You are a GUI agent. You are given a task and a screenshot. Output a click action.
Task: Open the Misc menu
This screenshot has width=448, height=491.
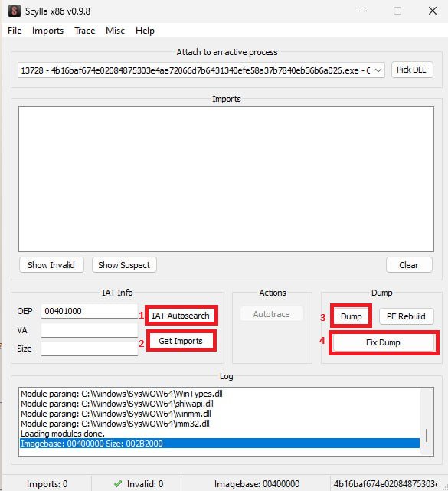115,31
